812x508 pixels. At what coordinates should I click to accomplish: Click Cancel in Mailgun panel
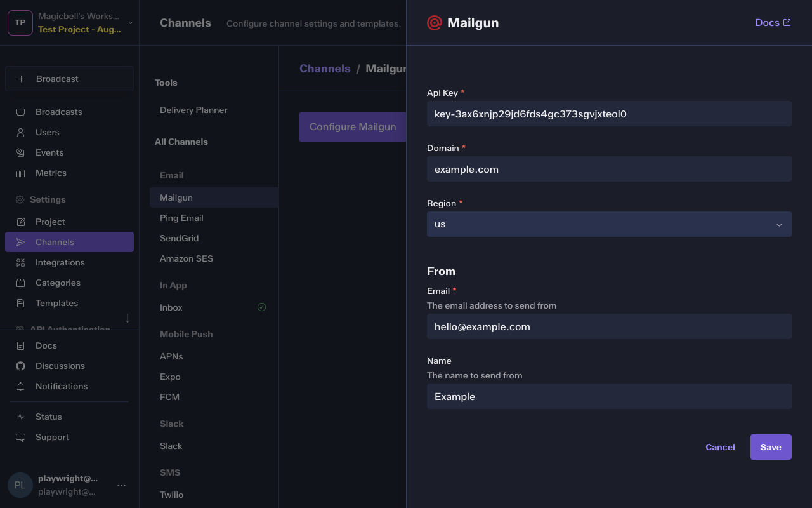[x=720, y=447]
